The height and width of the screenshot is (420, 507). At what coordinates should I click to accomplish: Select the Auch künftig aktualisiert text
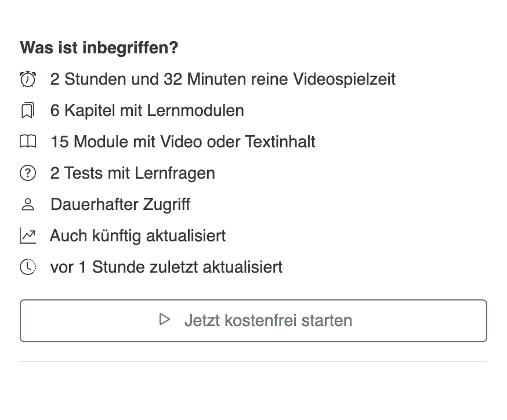tap(137, 236)
